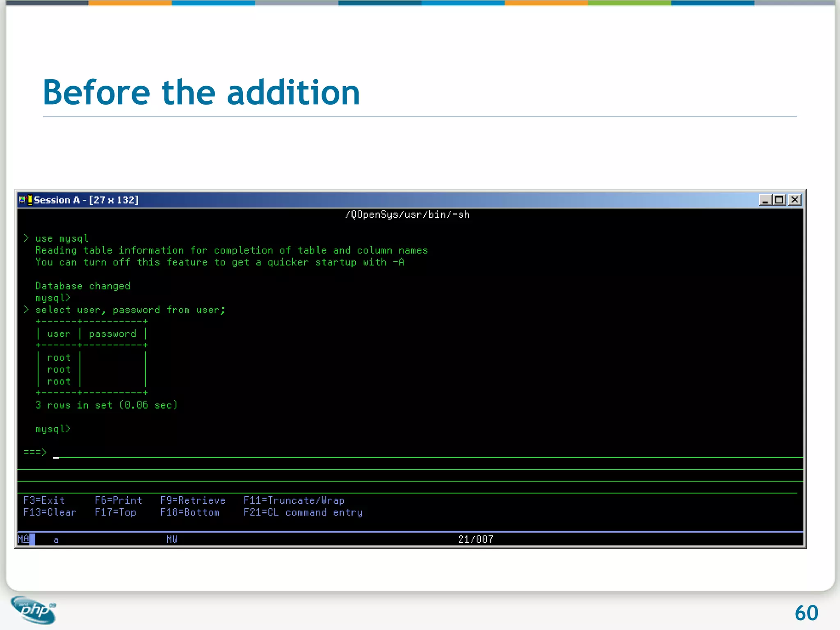Screen dimensions: 840x630
Task: Click the 'Before the addition' heading
Action: pos(201,92)
